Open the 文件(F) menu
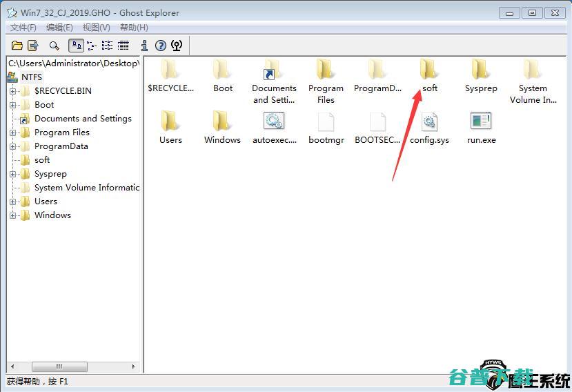 click(23, 28)
